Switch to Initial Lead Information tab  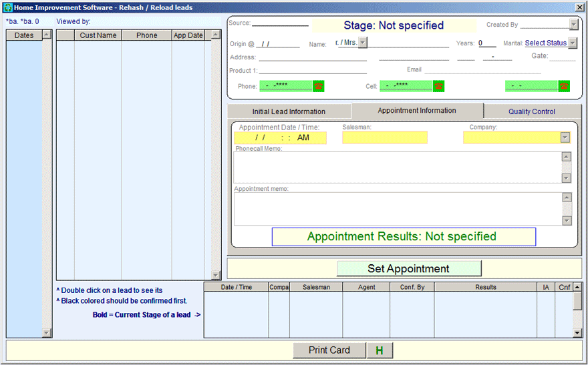(289, 111)
